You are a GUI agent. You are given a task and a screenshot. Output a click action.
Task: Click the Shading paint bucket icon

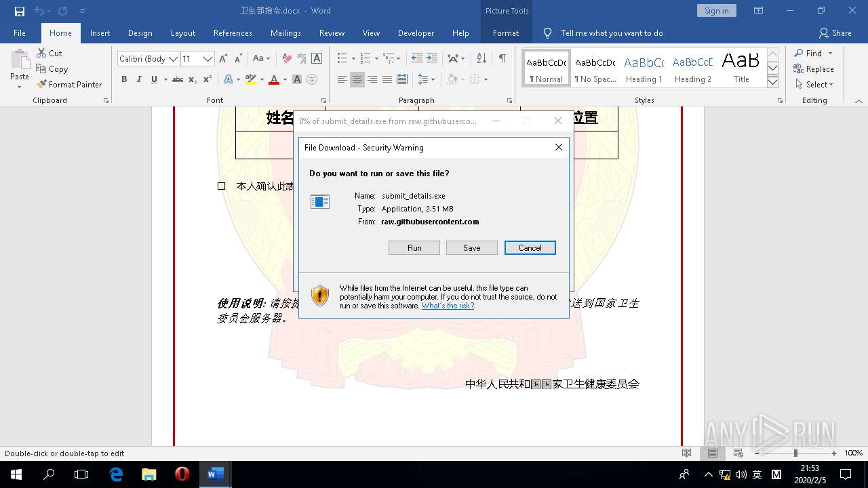coord(452,79)
